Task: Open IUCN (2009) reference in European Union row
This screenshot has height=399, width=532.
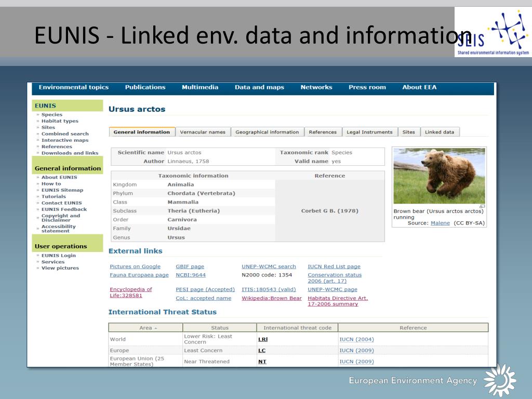Action: [x=356, y=362]
